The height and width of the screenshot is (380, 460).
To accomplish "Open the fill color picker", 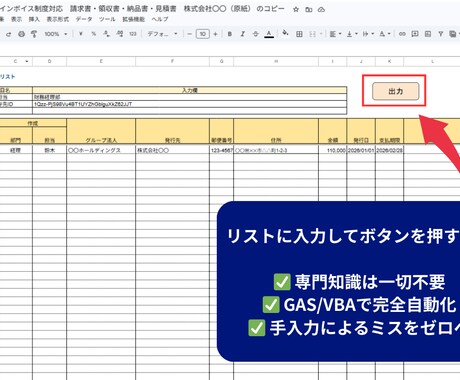I will (x=285, y=33).
